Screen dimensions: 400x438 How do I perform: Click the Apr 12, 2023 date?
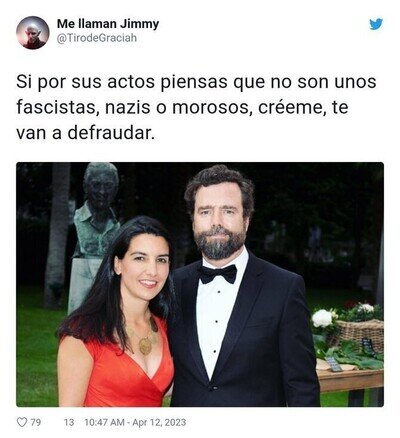point(159,422)
